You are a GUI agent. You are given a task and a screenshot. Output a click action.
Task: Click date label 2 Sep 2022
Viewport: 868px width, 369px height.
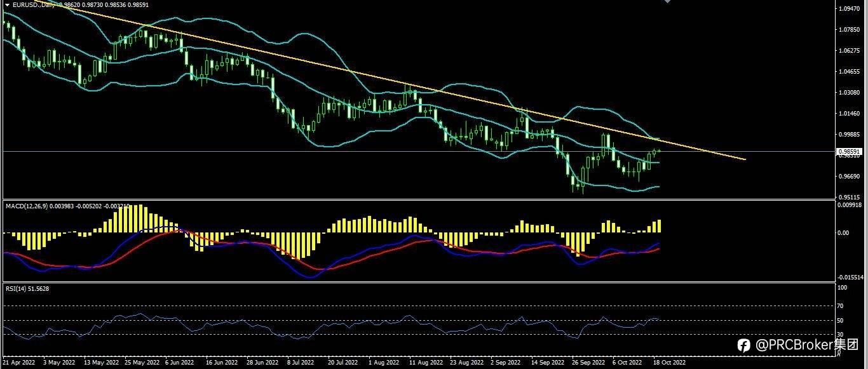(x=506, y=363)
